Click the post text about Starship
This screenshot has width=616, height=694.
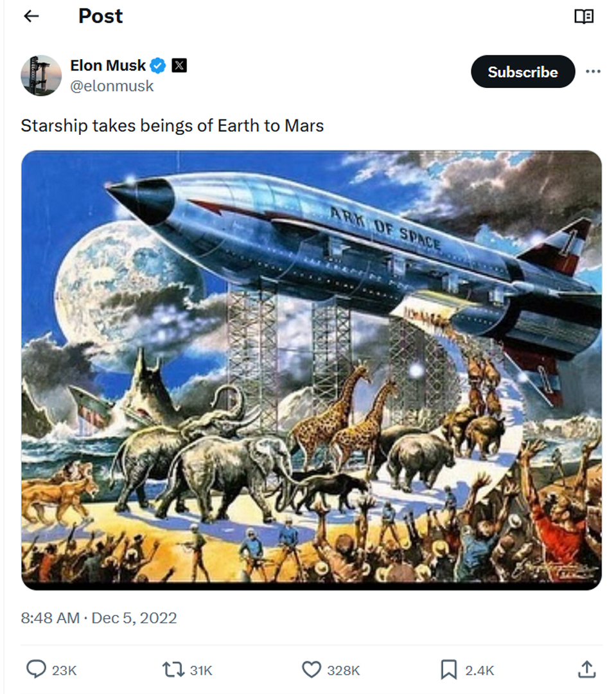tap(172, 125)
